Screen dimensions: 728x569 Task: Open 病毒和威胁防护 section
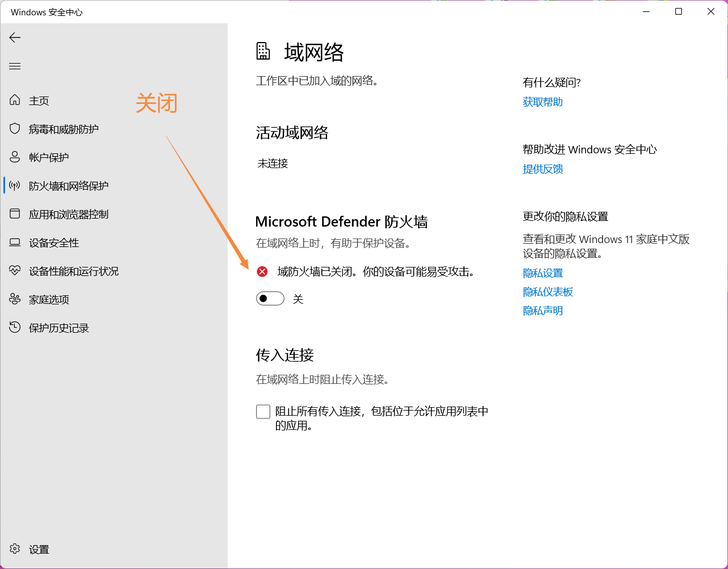pyautogui.click(x=64, y=129)
